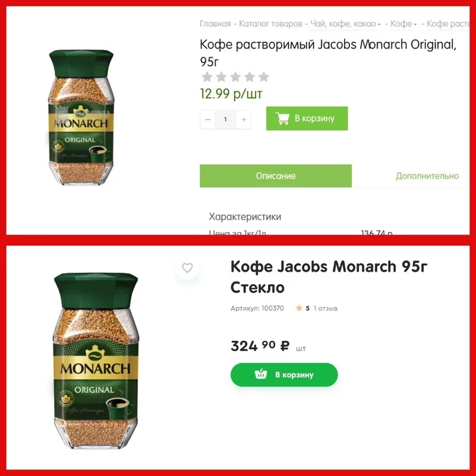Switch to the Дополнительно tab
Image resolution: width=476 pixels, height=476 pixels.
pos(427,176)
